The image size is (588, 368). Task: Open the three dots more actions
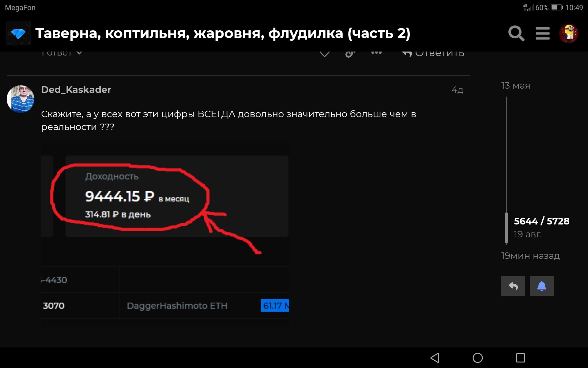376,53
